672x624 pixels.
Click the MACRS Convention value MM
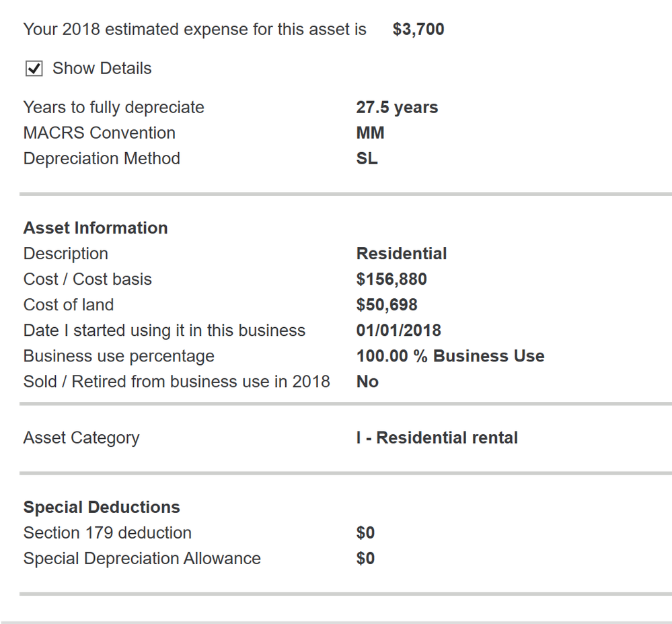tap(370, 133)
